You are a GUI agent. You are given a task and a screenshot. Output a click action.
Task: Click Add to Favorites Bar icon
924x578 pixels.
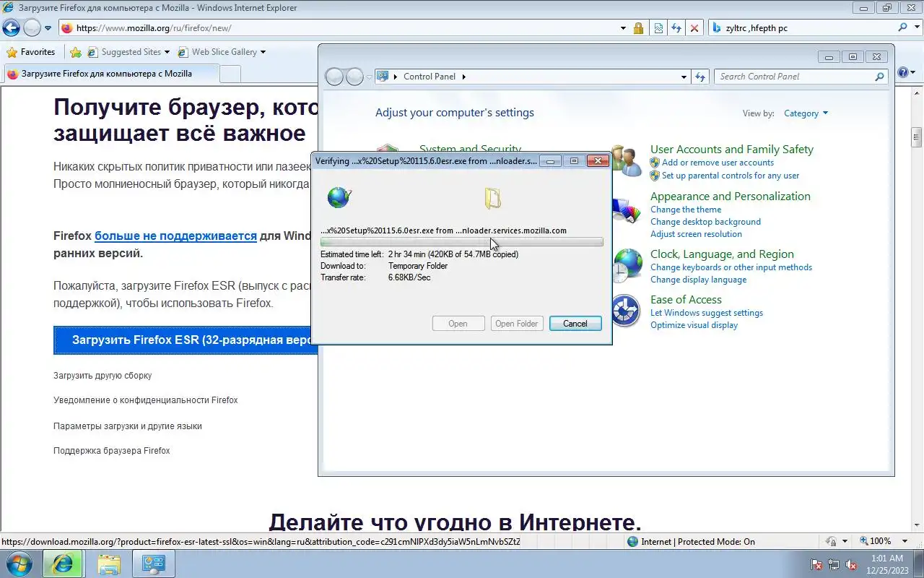[x=75, y=52]
